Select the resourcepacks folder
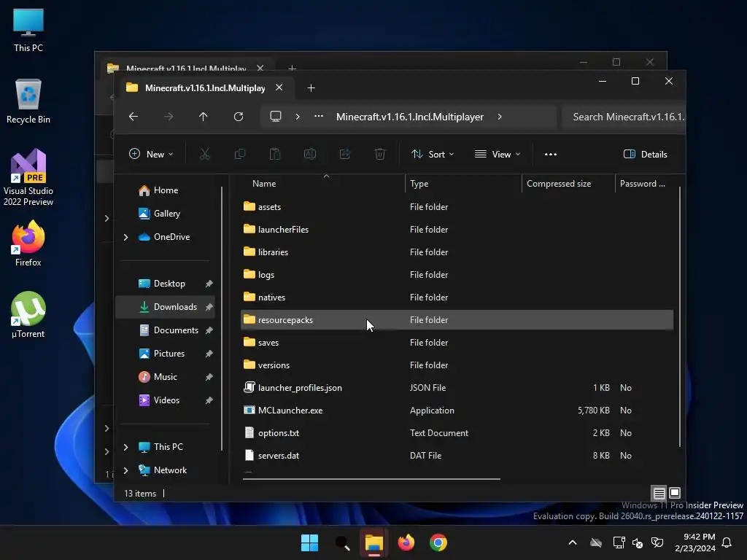747x560 pixels. 457,320
